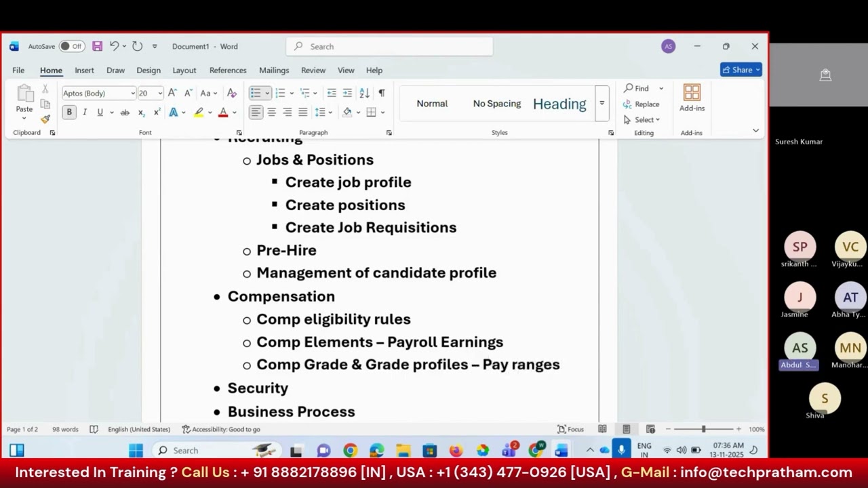Center align the paragraph
The height and width of the screenshot is (488, 868).
pos(271,113)
